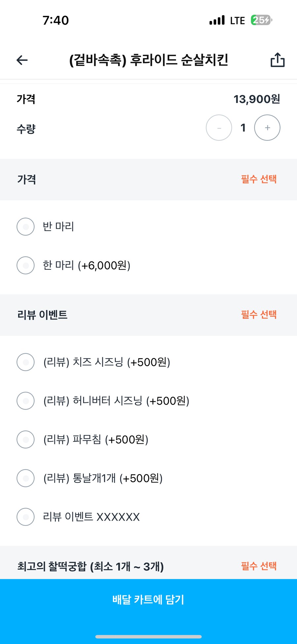Tap the 가격 section 필수 선택 label

[x=259, y=179]
